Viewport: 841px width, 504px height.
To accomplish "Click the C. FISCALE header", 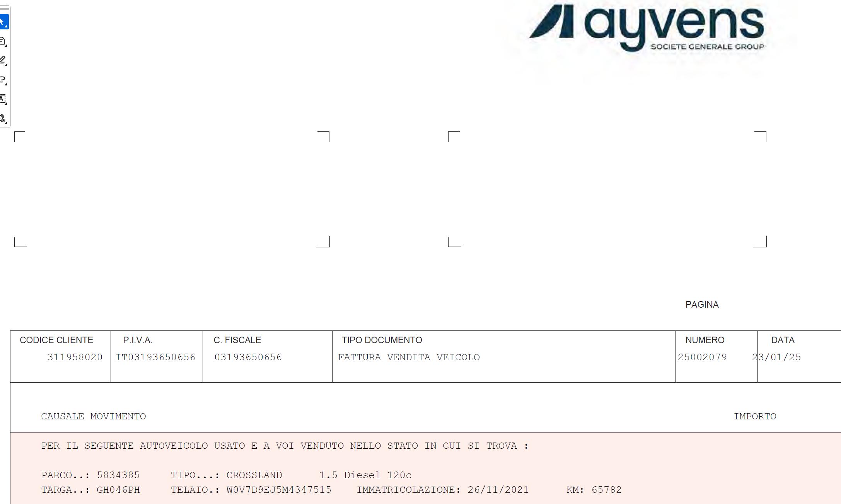I will 237,340.
